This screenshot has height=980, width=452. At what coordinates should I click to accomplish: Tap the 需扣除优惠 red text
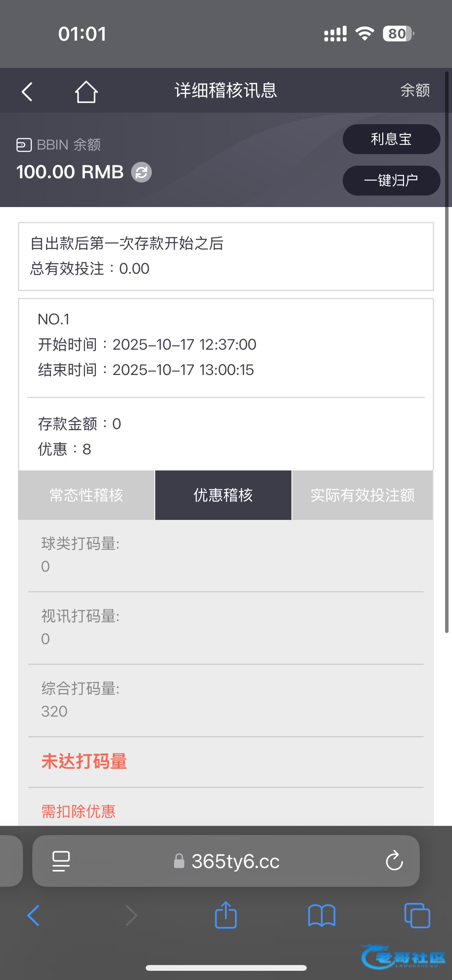tap(79, 811)
